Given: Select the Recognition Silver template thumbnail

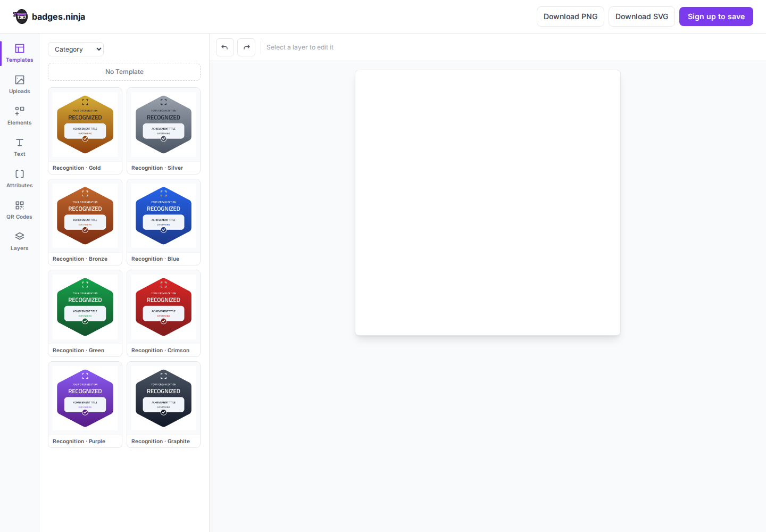Looking at the screenshot, I should coord(163,124).
